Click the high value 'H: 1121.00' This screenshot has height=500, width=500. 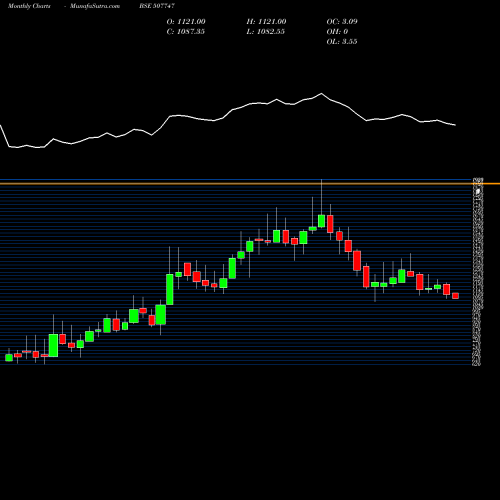click(x=266, y=22)
